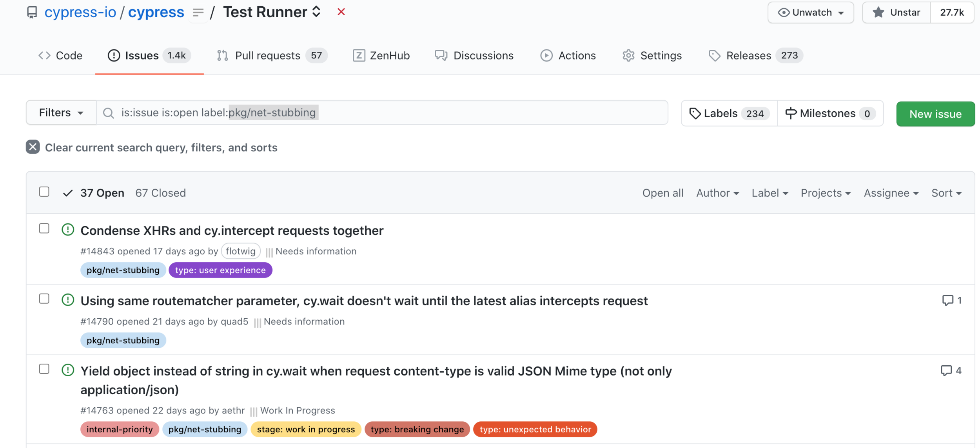Click the hamburger icon beside cypress repo name

click(198, 13)
